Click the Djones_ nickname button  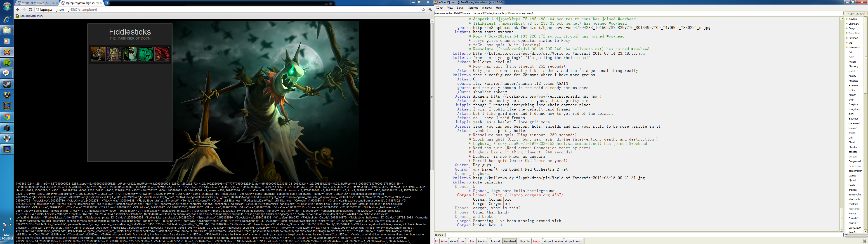tap(439, 235)
